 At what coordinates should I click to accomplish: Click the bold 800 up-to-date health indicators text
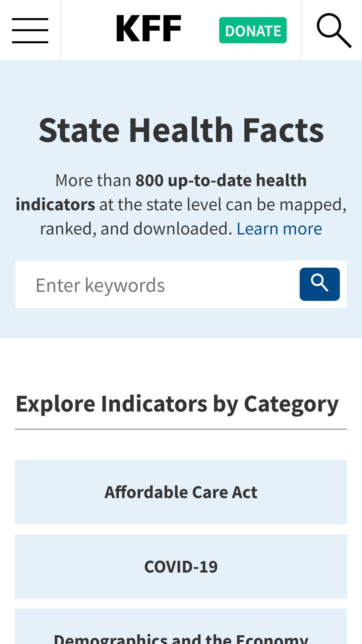click(161, 193)
